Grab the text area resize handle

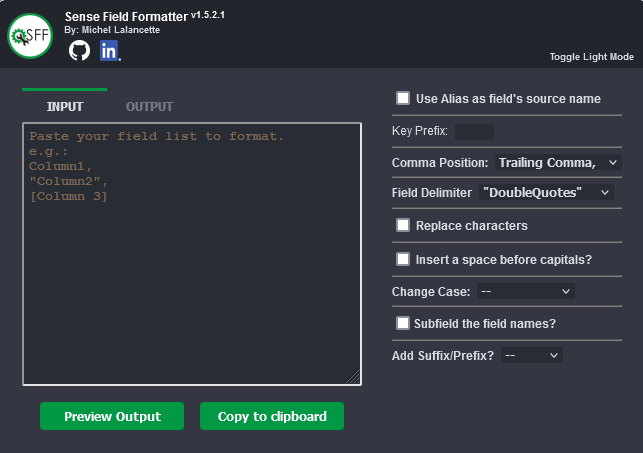pyautogui.click(x=353, y=377)
